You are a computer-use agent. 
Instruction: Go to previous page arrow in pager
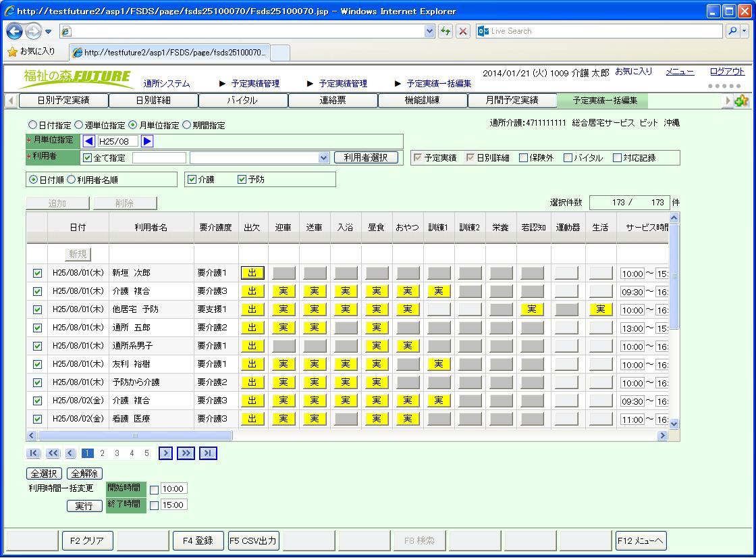click(70, 453)
